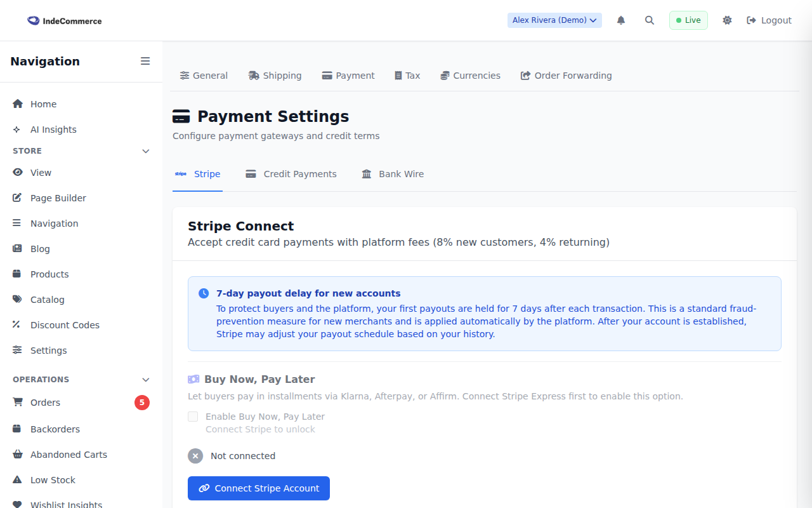Click the 7-day payout delay notice title
812x508 pixels.
[308, 293]
